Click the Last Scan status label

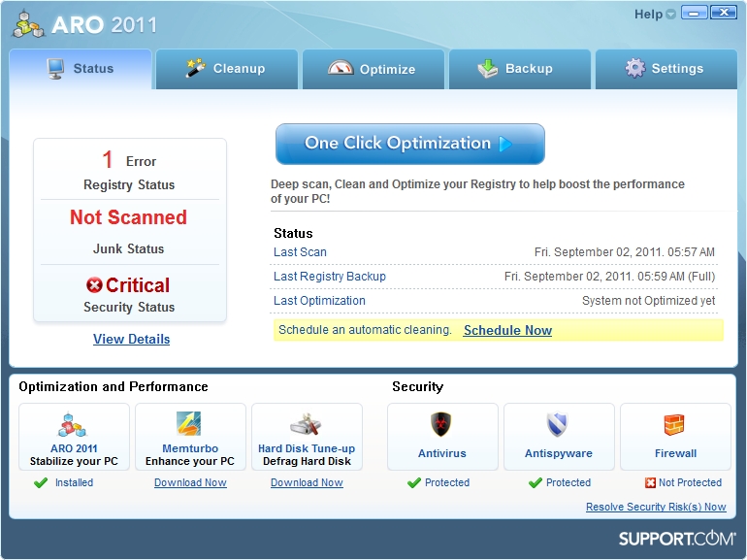click(x=300, y=252)
